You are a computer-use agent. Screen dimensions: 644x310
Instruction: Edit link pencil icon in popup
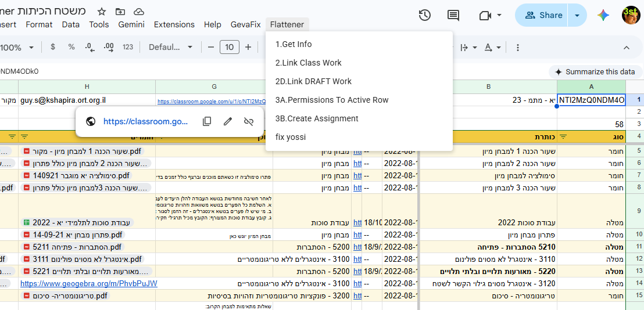pos(227,121)
